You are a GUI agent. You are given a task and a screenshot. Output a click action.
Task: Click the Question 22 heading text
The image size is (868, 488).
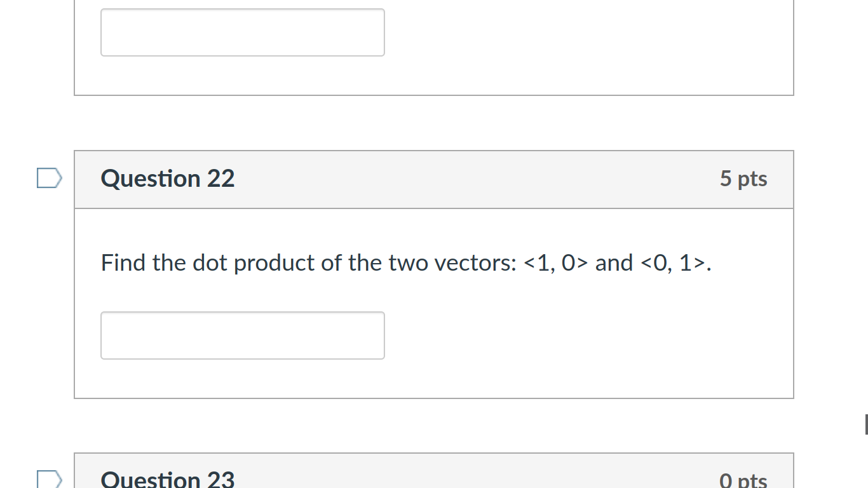tap(168, 179)
